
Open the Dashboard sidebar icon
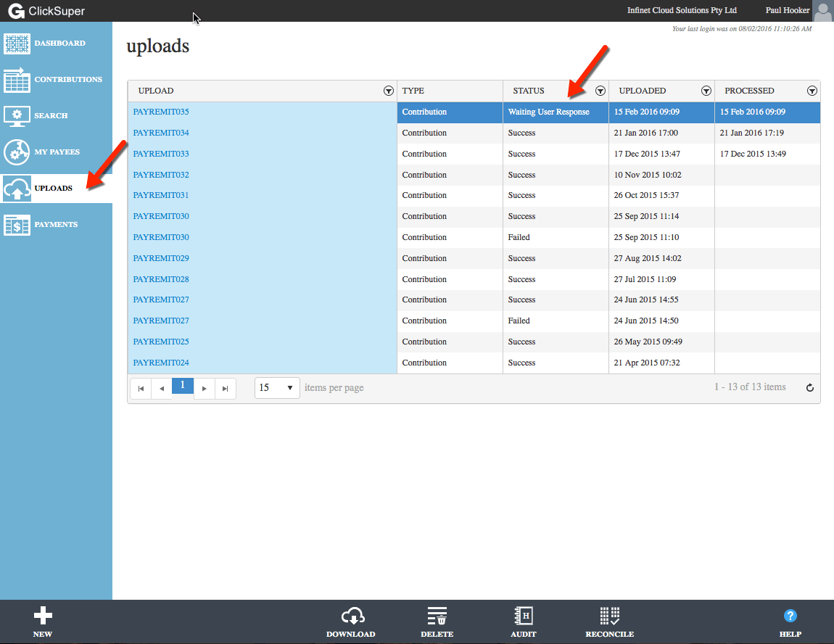click(x=17, y=44)
